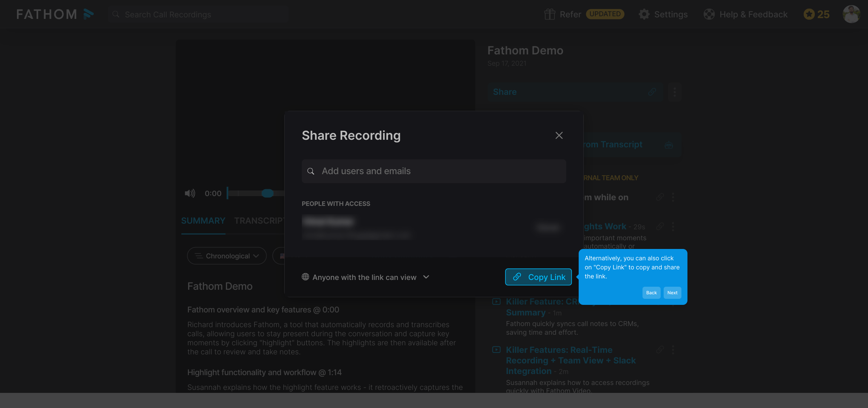Switch to the SUMMARY tab

tap(203, 221)
